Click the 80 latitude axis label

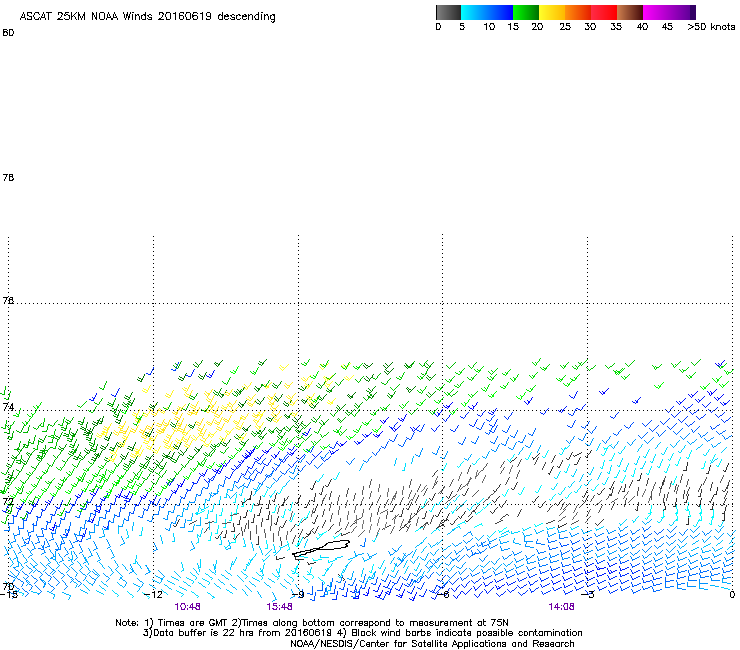pos(8,33)
